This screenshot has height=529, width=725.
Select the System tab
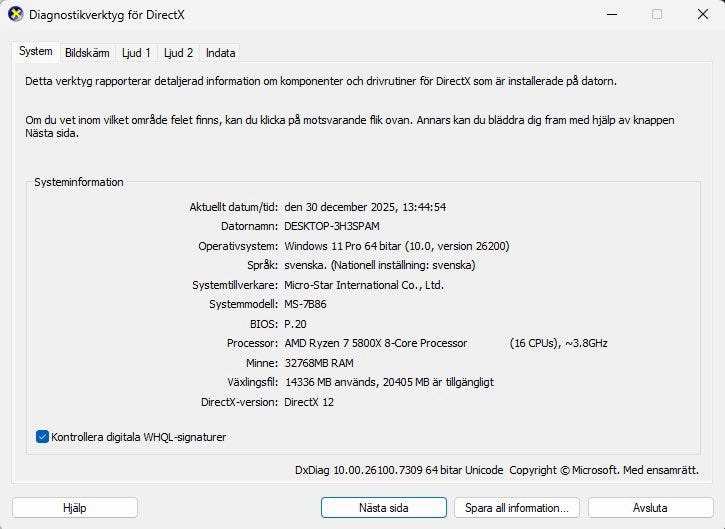36,51
